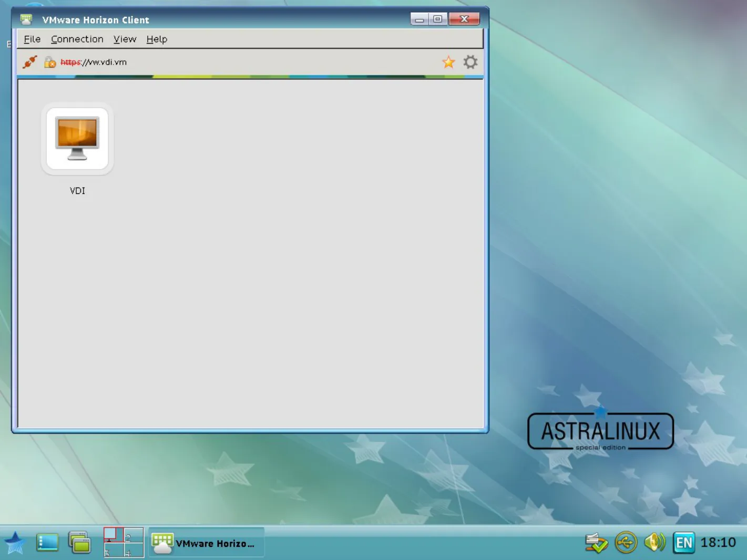This screenshot has width=747, height=560.
Task: Click the VDI label under the desktop icon
Action: [77, 191]
